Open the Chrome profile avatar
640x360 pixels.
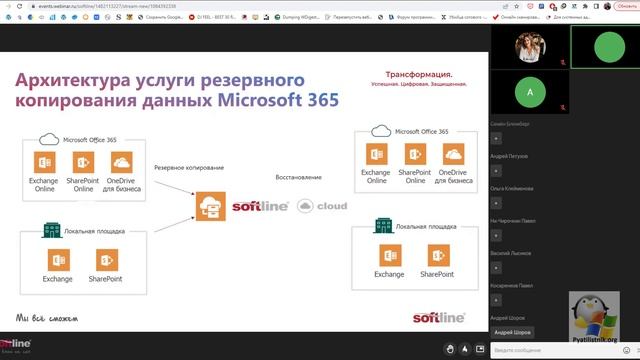(607, 6)
